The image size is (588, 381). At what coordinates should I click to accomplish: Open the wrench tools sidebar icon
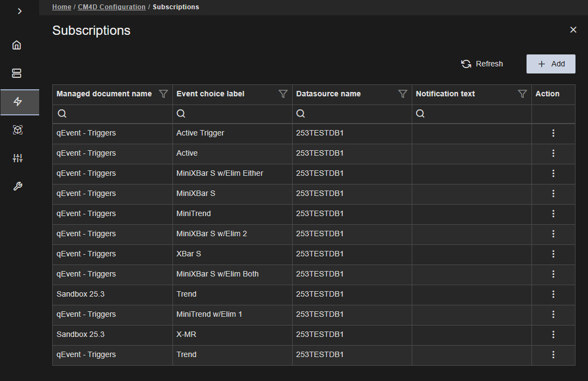click(x=17, y=187)
